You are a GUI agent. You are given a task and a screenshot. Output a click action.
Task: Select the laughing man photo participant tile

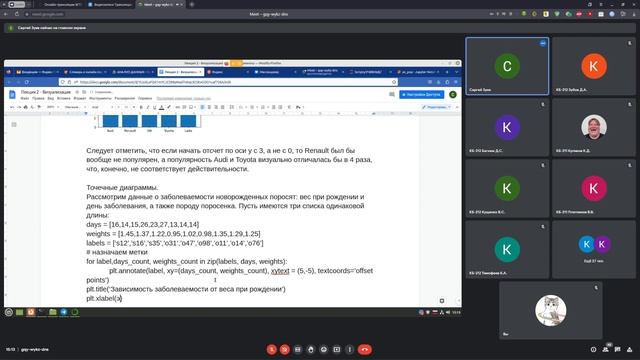click(594, 127)
